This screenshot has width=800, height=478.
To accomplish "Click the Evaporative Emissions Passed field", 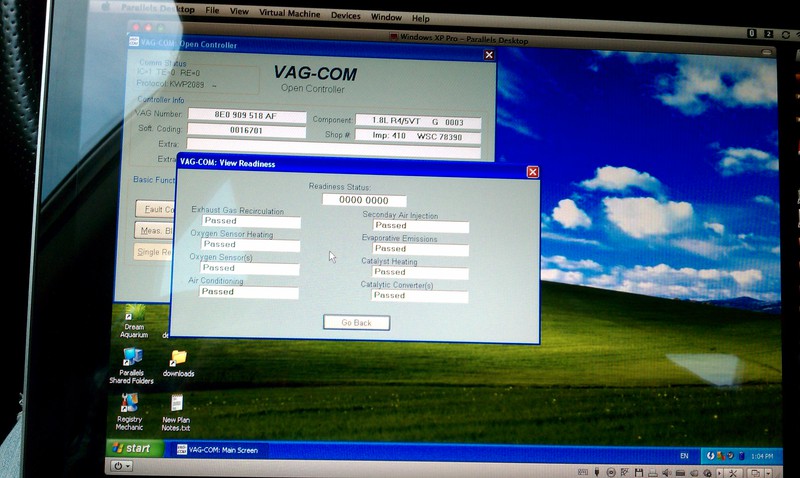I will pyautogui.click(x=420, y=249).
